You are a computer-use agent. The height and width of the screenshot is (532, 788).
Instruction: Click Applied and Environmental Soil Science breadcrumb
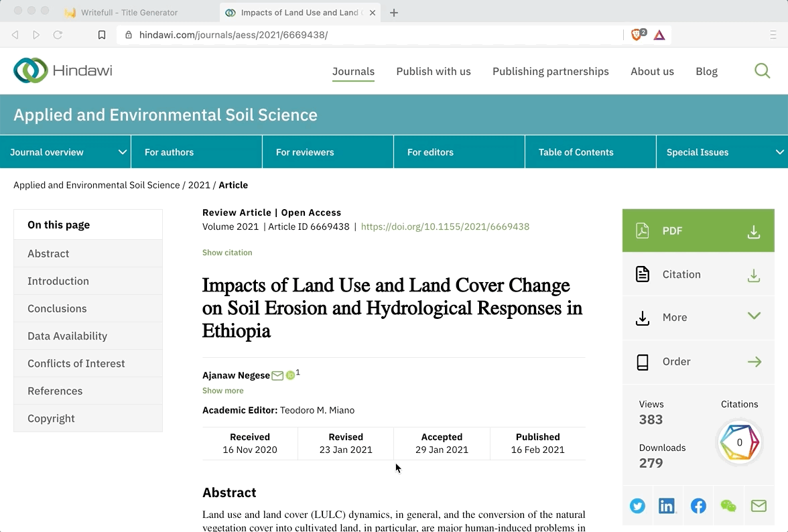96,185
